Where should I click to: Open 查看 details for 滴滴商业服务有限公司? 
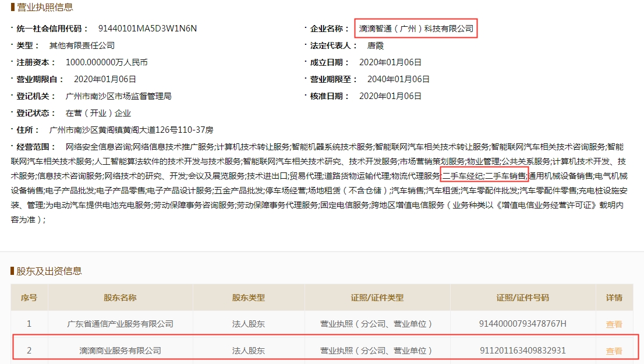[x=614, y=351]
